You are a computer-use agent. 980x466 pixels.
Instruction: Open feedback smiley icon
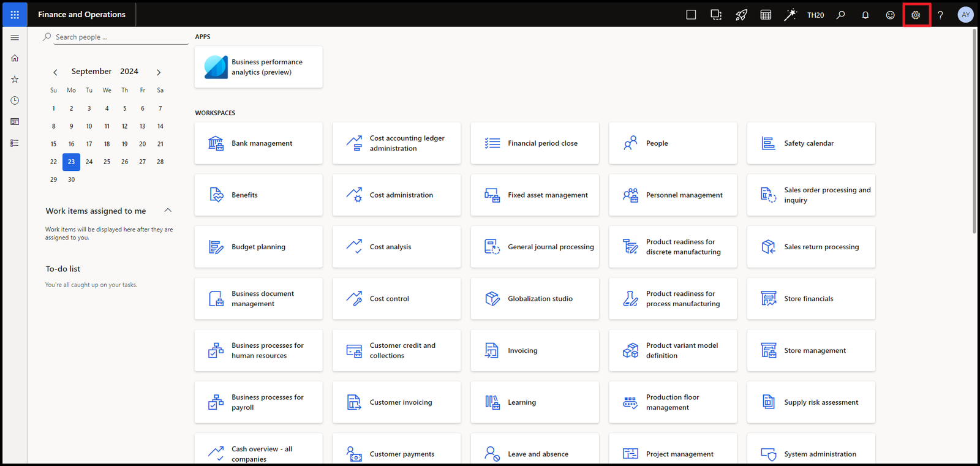(x=890, y=15)
